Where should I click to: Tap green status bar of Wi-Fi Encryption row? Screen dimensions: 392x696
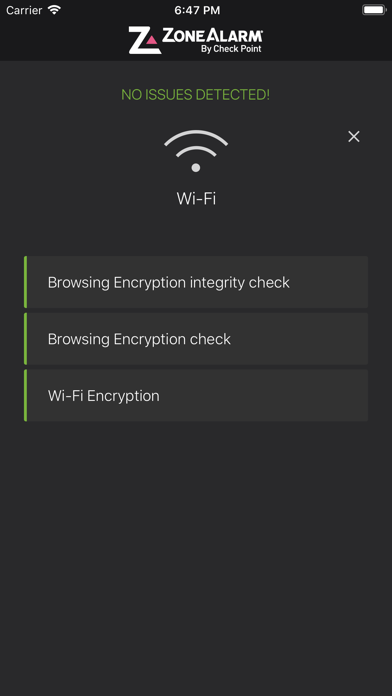[25, 395]
